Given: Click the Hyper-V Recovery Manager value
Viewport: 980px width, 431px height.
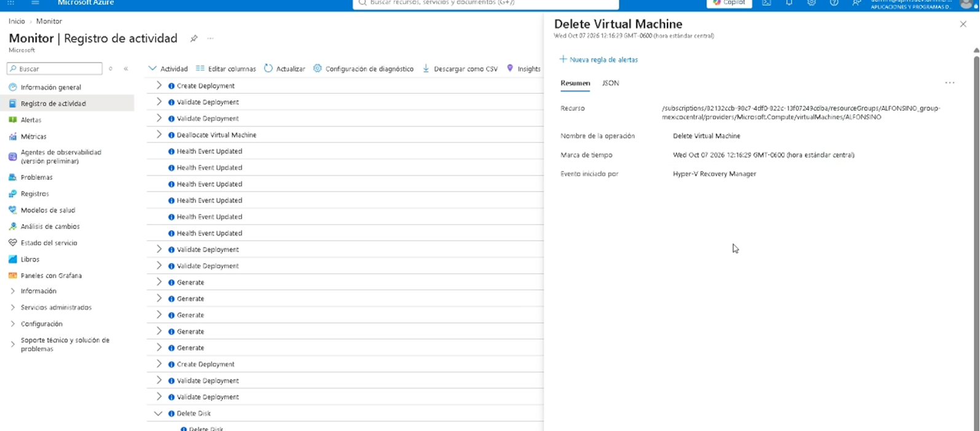Looking at the screenshot, I should (x=715, y=174).
